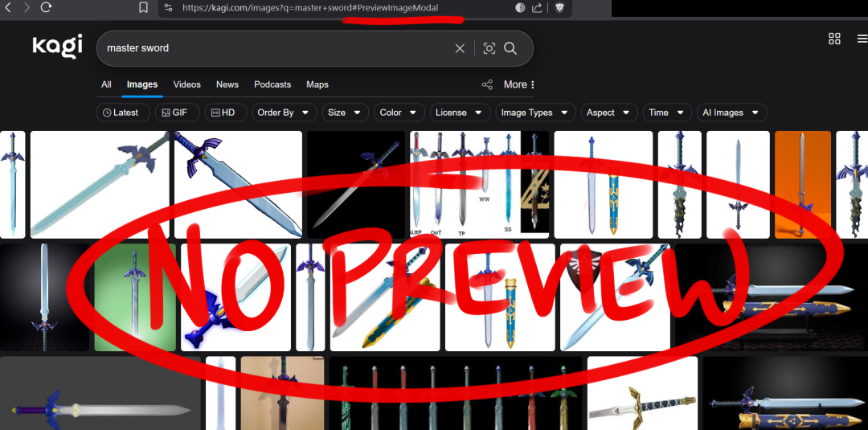Screen dimensions: 868x430
Task: Open the Image Types dropdown
Action: click(x=534, y=113)
